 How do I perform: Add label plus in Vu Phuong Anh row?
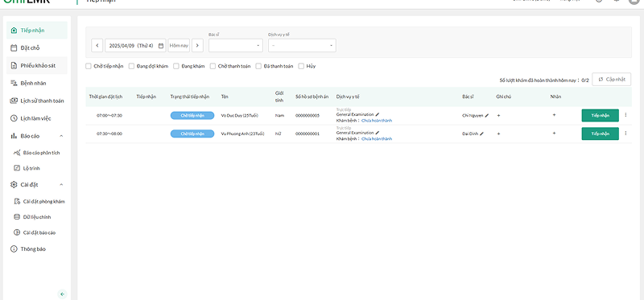click(x=554, y=134)
